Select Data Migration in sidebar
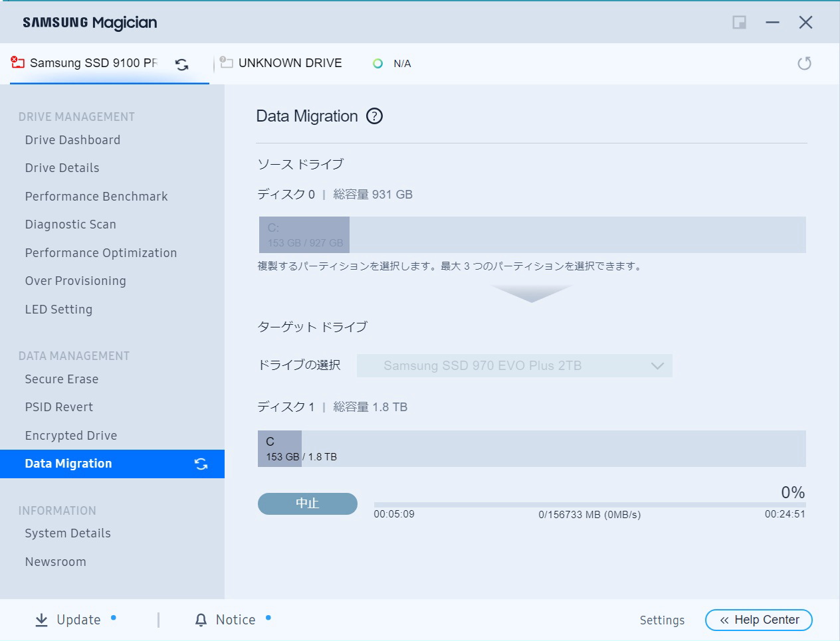Image resolution: width=840 pixels, height=641 pixels. click(x=112, y=464)
